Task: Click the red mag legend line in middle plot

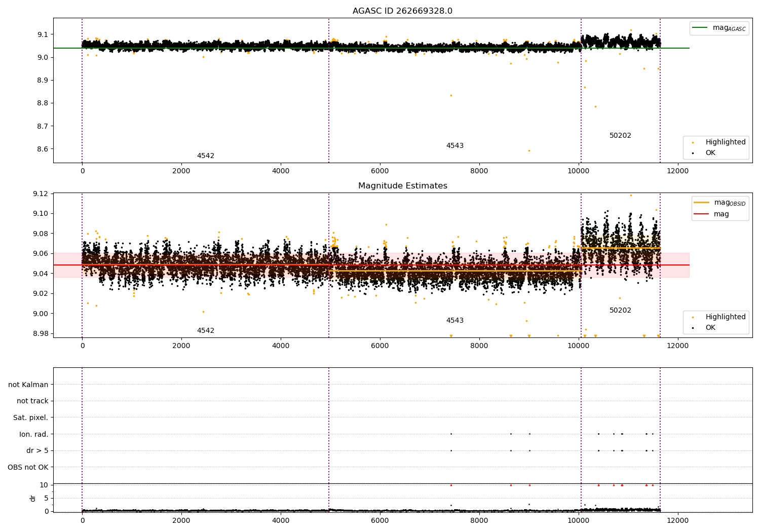Action: point(701,214)
